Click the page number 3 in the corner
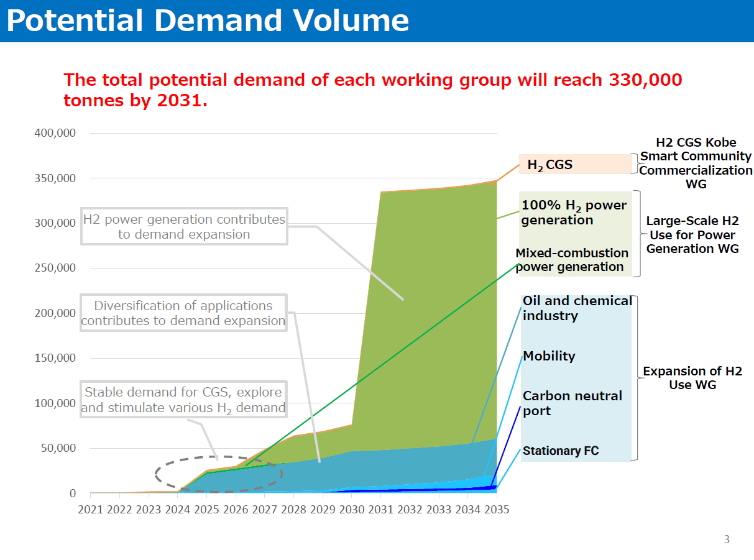Image resolution: width=754 pixels, height=560 pixels. (x=727, y=539)
